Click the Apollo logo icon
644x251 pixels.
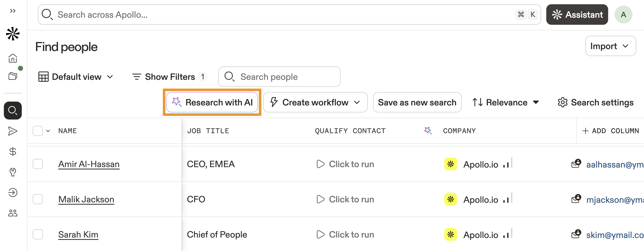click(13, 34)
